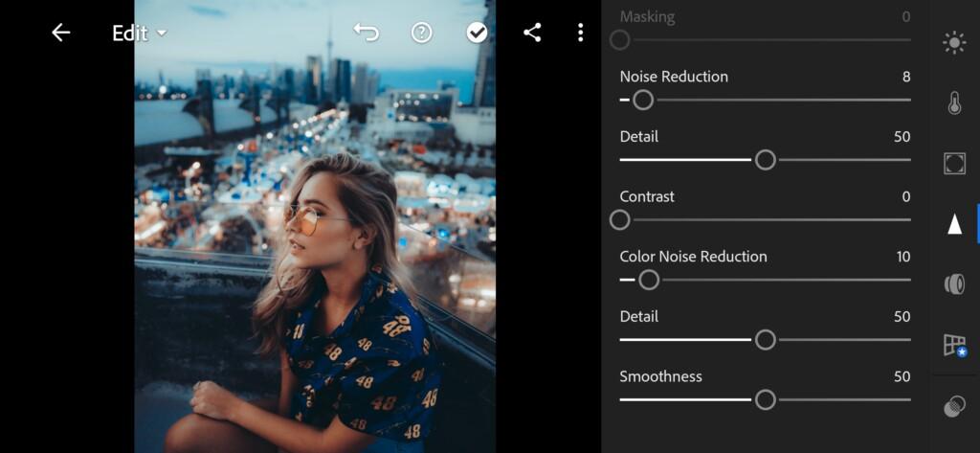The width and height of the screenshot is (980, 453).
Task: Confirm edits with the checkmark icon
Action: [x=477, y=33]
